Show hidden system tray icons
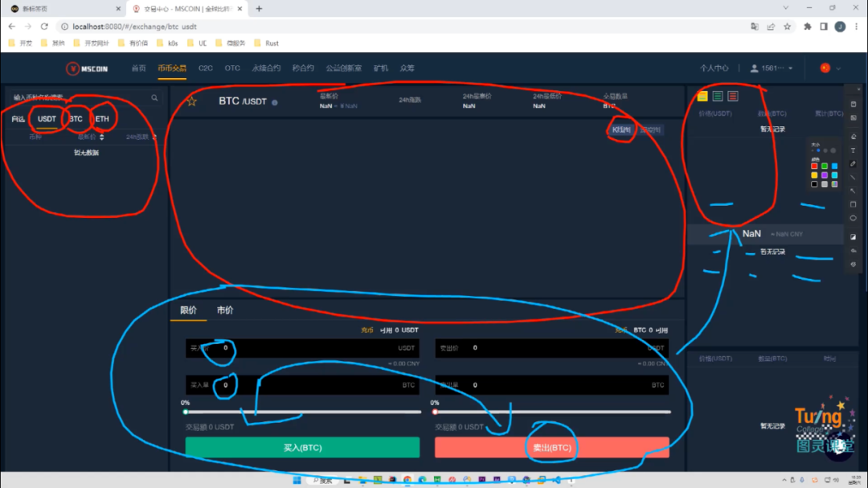 pyautogui.click(x=784, y=480)
